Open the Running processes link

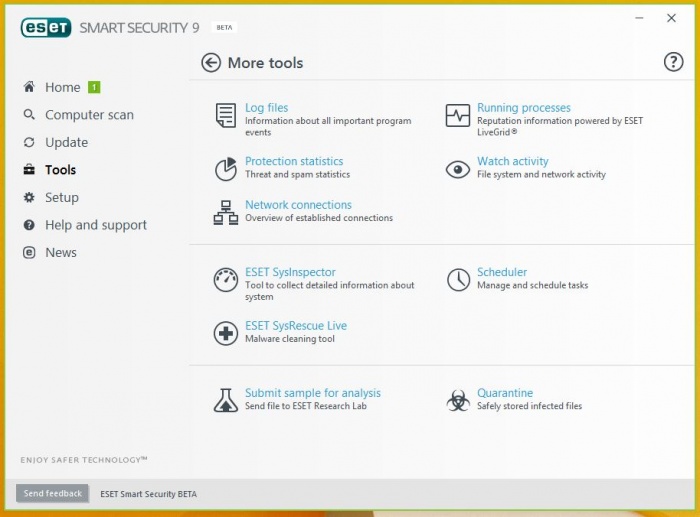[524, 108]
